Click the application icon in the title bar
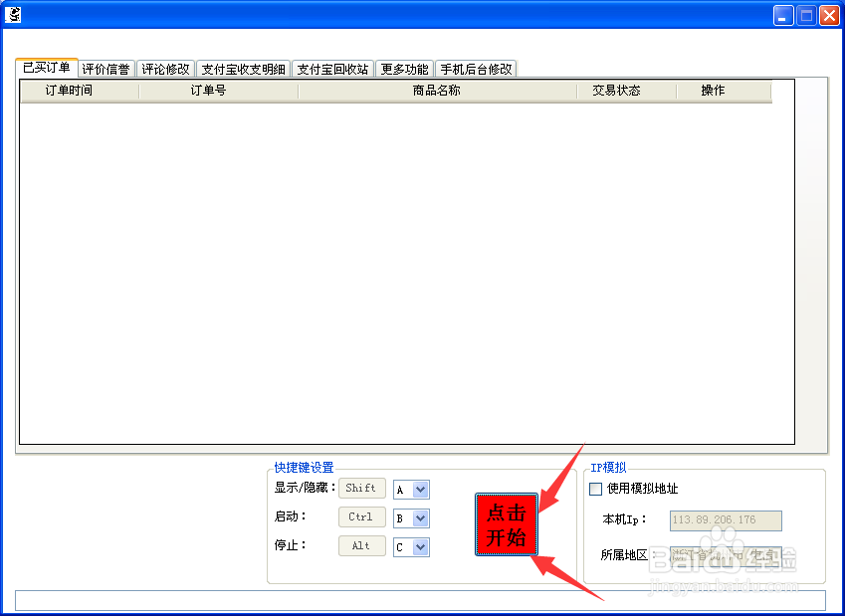The height and width of the screenshot is (616, 845). 13,13
